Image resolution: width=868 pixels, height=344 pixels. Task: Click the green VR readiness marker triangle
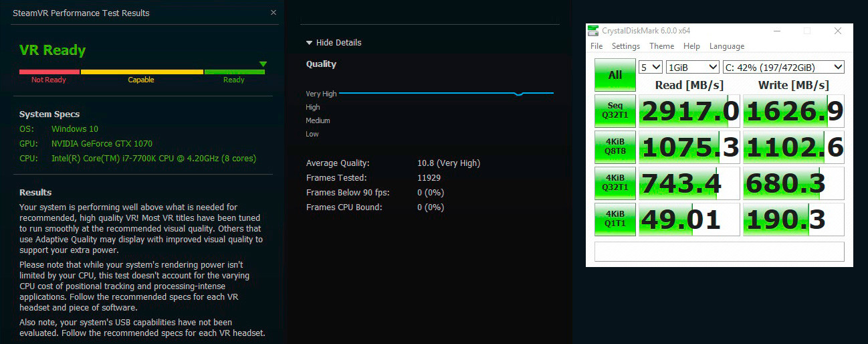[263, 64]
